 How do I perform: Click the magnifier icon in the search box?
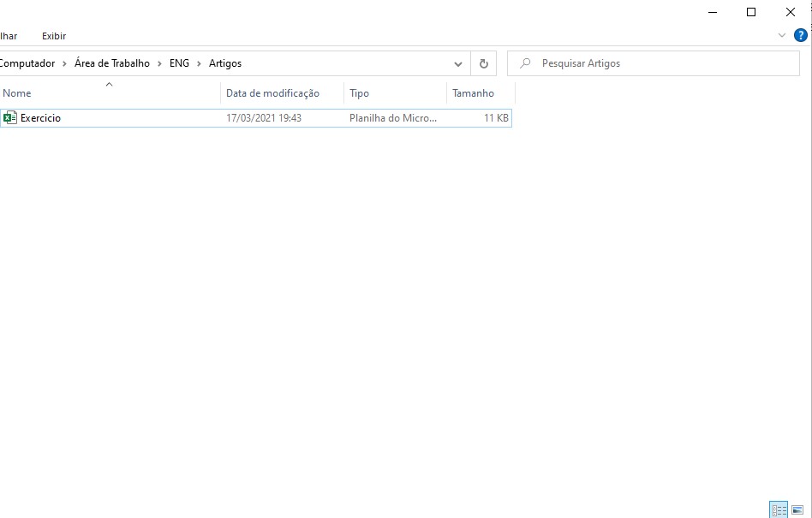[x=526, y=63]
